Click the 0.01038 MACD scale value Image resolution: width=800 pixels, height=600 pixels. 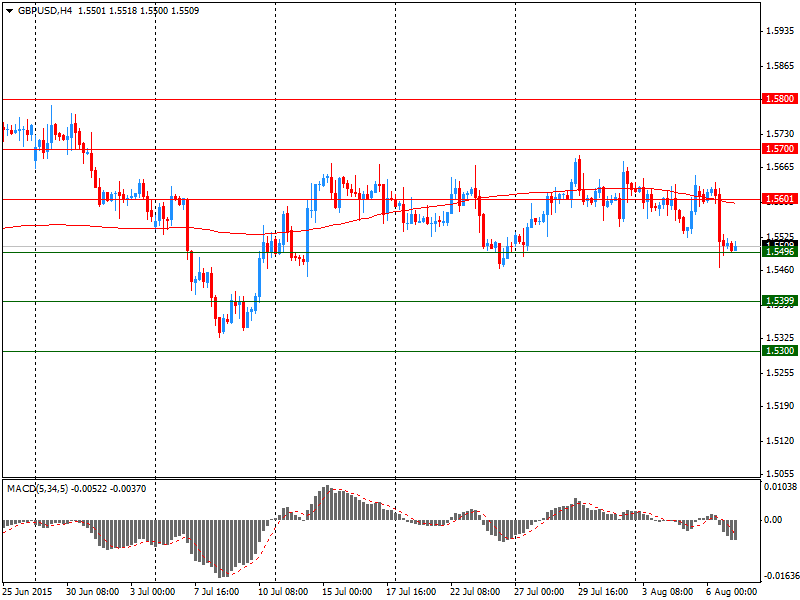click(780, 487)
